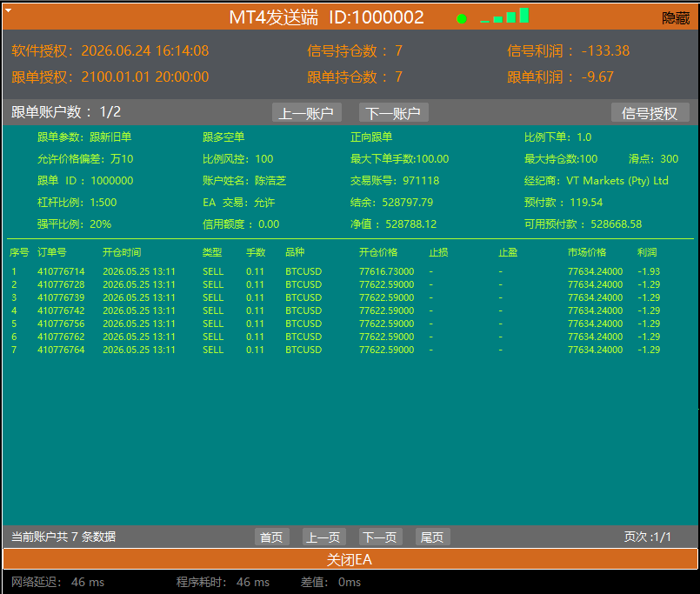The image size is (700, 594).
Task: Click 网络延迟: 46 ms status
Action: coord(57,582)
